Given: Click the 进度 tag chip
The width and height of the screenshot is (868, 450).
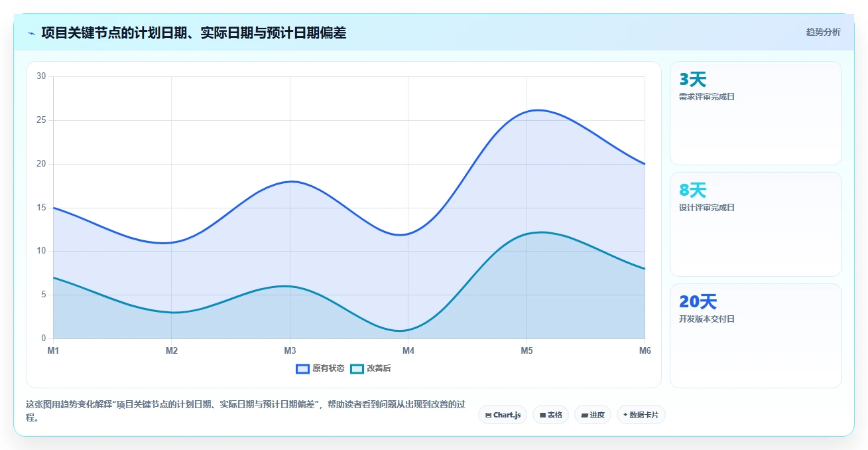Looking at the screenshot, I should (592, 415).
